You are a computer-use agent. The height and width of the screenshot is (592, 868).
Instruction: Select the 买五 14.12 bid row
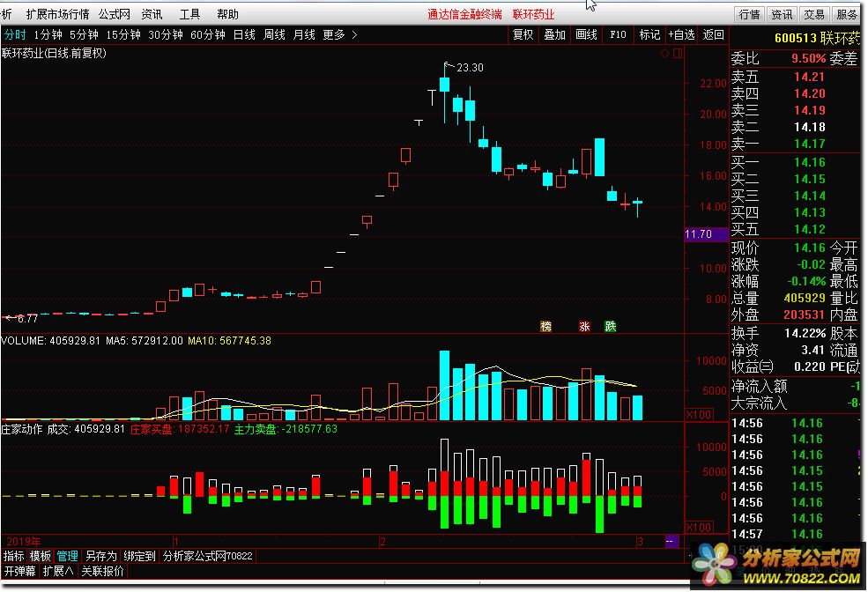pos(778,229)
